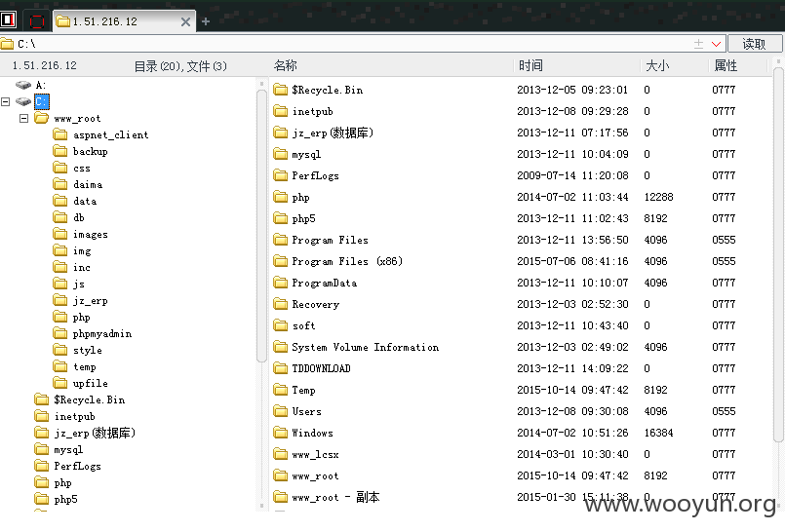Select Program Files in the file list
Image resolution: width=785 pixels, height=532 pixels.
coord(330,240)
